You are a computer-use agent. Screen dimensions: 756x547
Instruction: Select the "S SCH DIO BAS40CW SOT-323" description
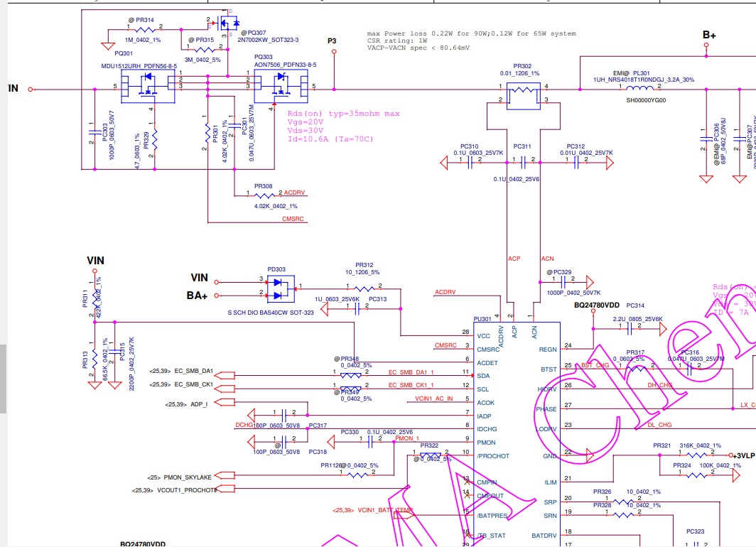point(271,313)
